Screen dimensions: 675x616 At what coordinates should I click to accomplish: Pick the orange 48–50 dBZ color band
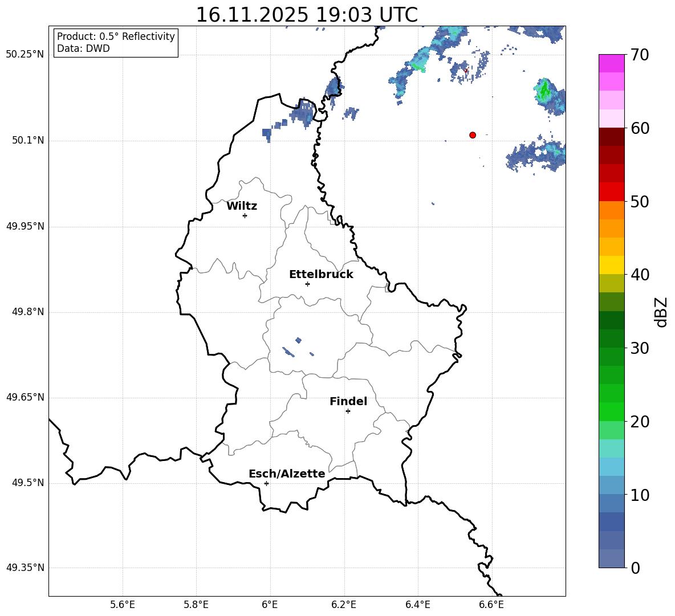point(611,210)
